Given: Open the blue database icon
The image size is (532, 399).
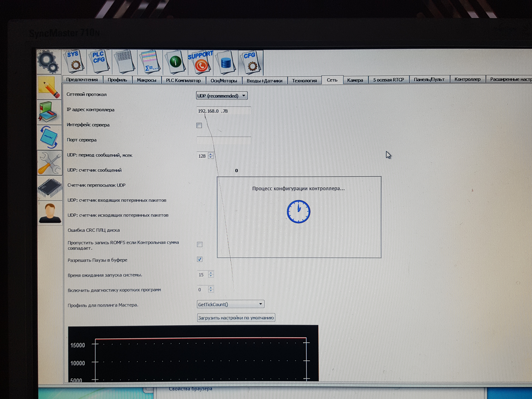Looking at the screenshot, I should (x=226, y=62).
